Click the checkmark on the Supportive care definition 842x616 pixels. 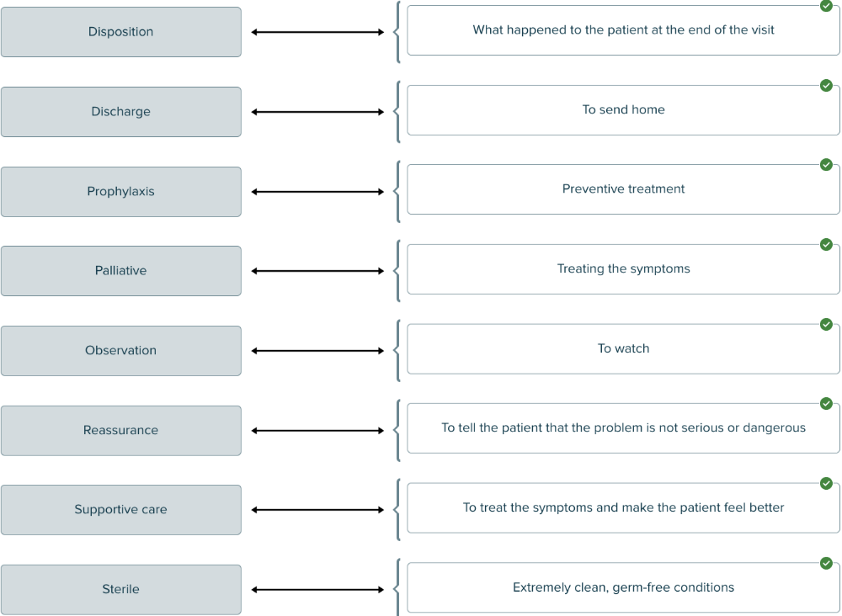pyautogui.click(x=826, y=484)
